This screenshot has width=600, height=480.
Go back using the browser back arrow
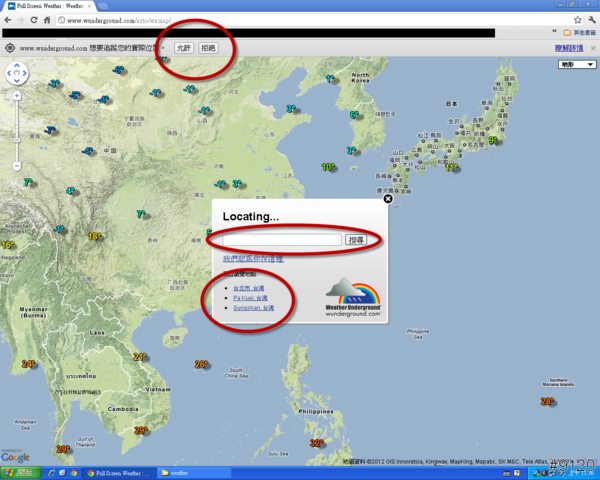coord(8,20)
